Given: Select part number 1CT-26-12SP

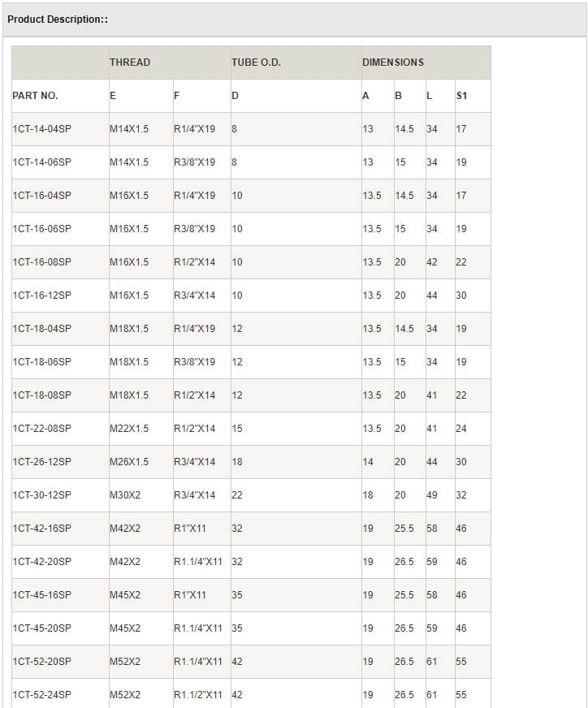Looking at the screenshot, I should (42, 462).
